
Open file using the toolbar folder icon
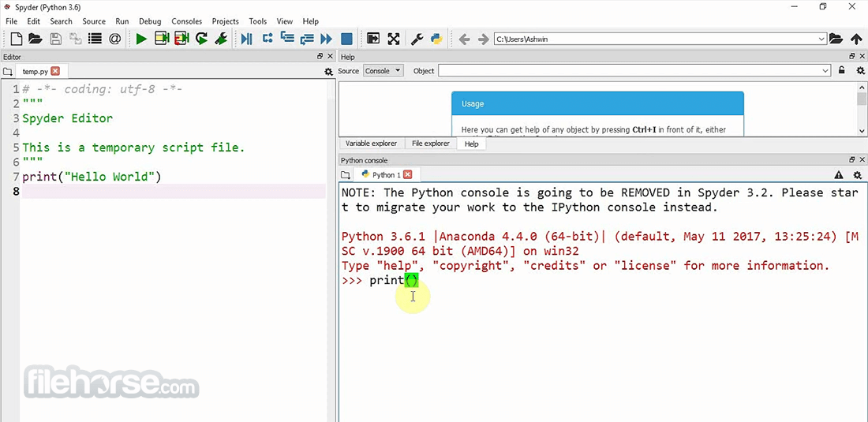coord(36,39)
